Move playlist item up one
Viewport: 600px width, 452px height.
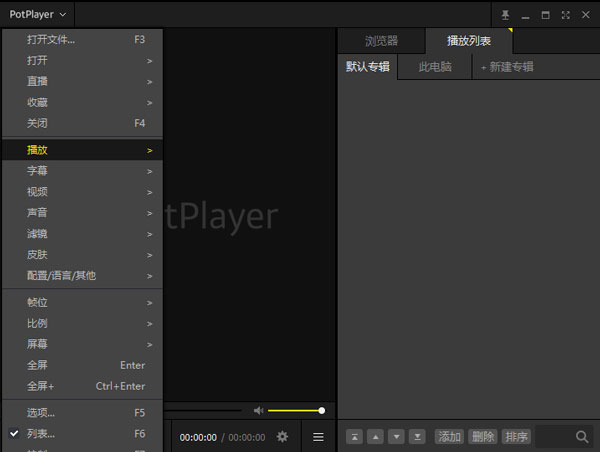(375, 437)
